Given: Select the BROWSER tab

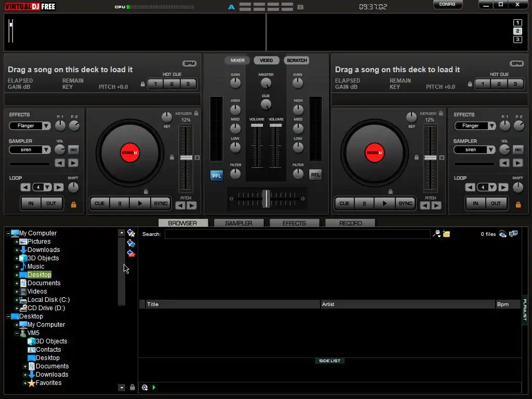Looking at the screenshot, I should [x=182, y=223].
